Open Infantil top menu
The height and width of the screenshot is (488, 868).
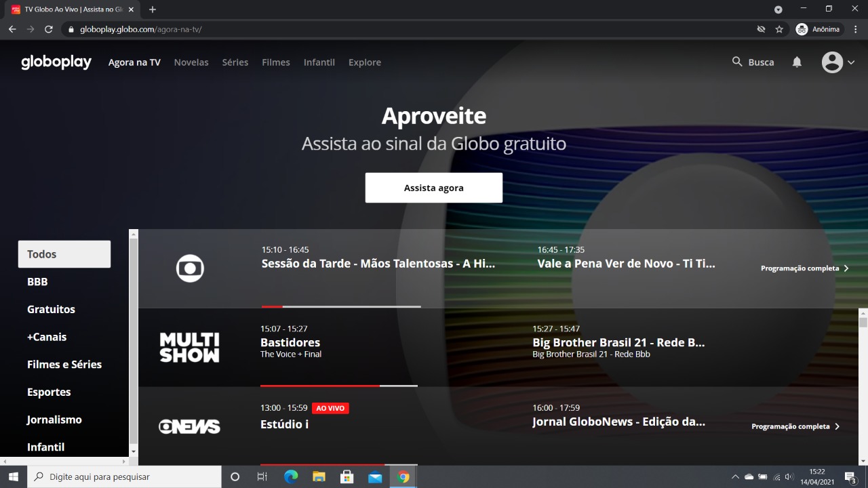pos(319,62)
